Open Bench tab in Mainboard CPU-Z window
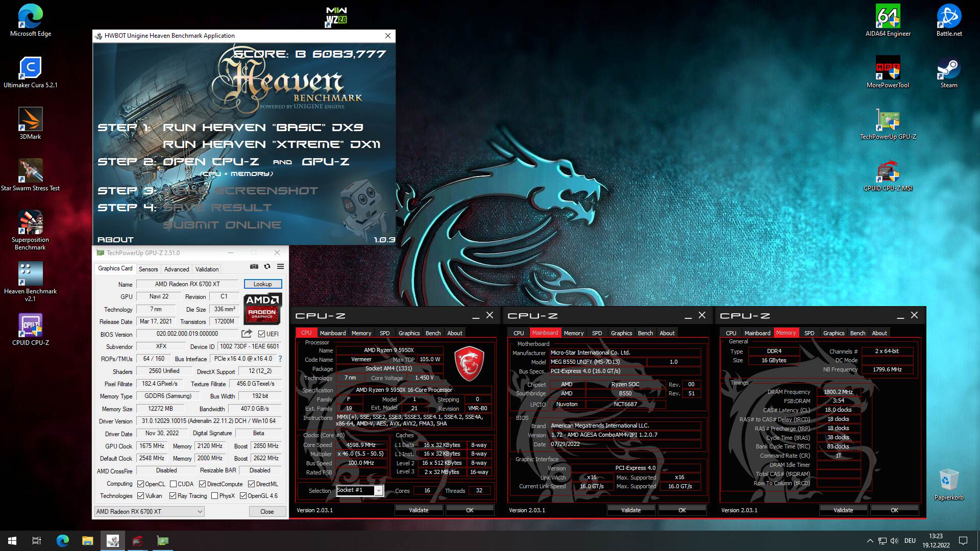Image resolution: width=980 pixels, height=551 pixels. click(645, 333)
